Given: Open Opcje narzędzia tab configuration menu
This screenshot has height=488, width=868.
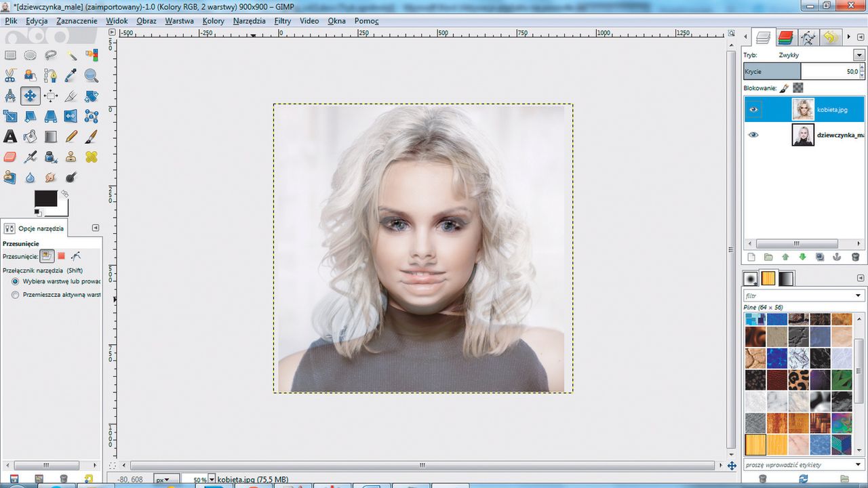Looking at the screenshot, I should pyautogui.click(x=96, y=228).
